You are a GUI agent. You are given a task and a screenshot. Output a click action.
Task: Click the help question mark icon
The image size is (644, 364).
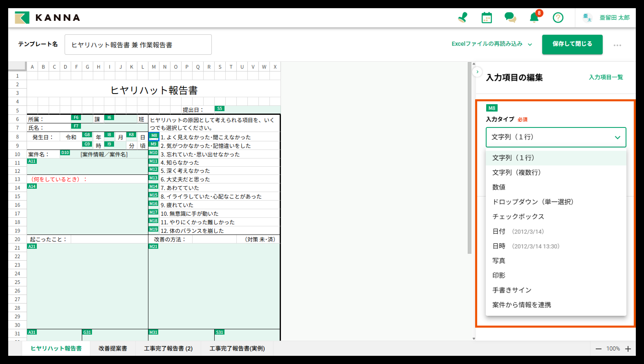pyautogui.click(x=558, y=18)
